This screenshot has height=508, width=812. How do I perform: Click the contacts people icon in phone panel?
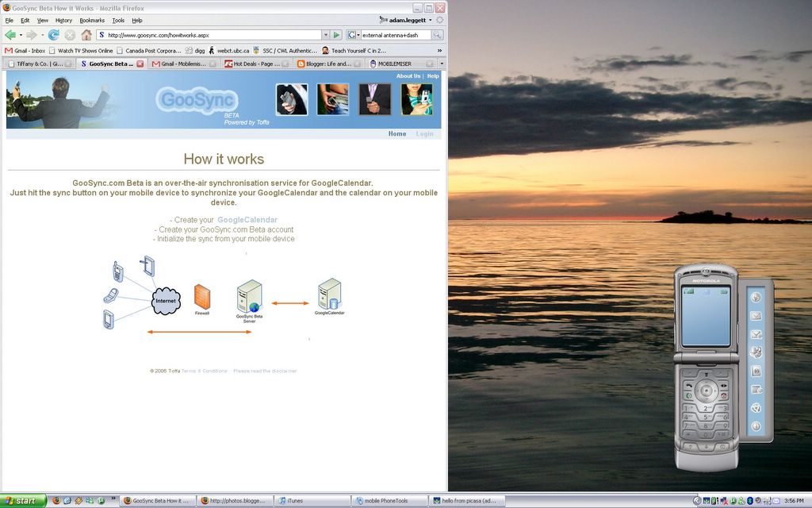coord(756,352)
